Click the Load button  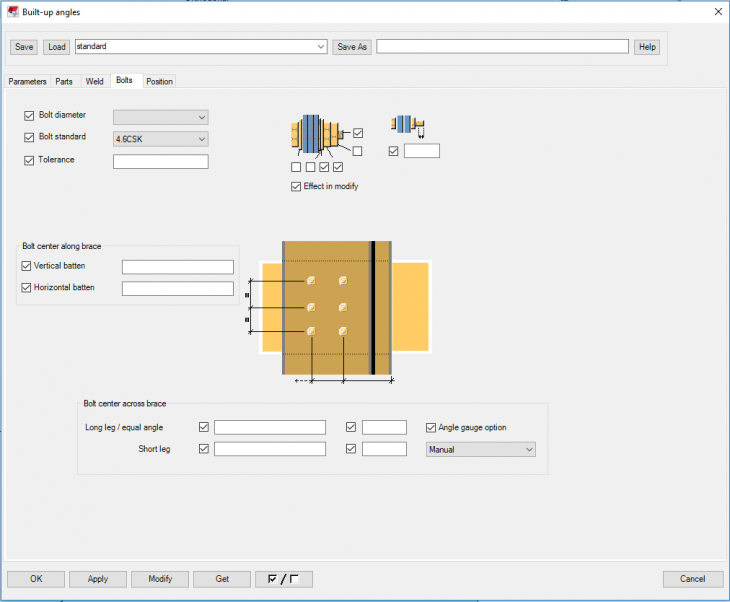coord(57,47)
